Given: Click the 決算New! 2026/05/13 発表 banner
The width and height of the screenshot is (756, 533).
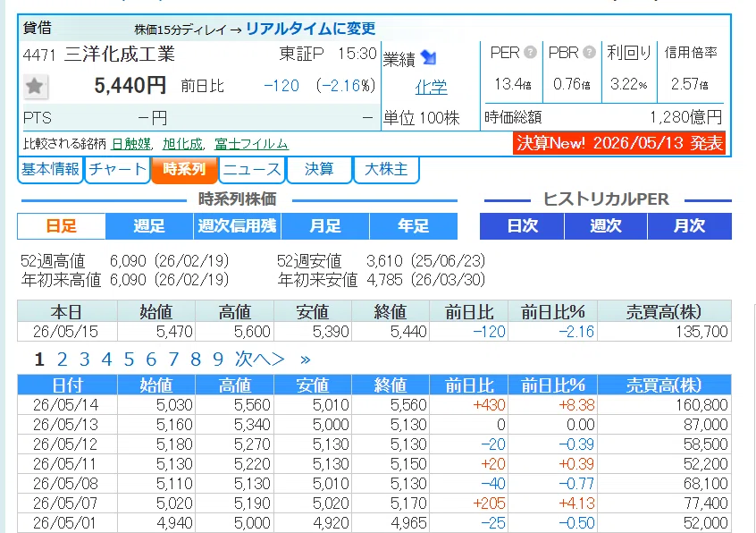Looking at the screenshot, I should point(619,143).
